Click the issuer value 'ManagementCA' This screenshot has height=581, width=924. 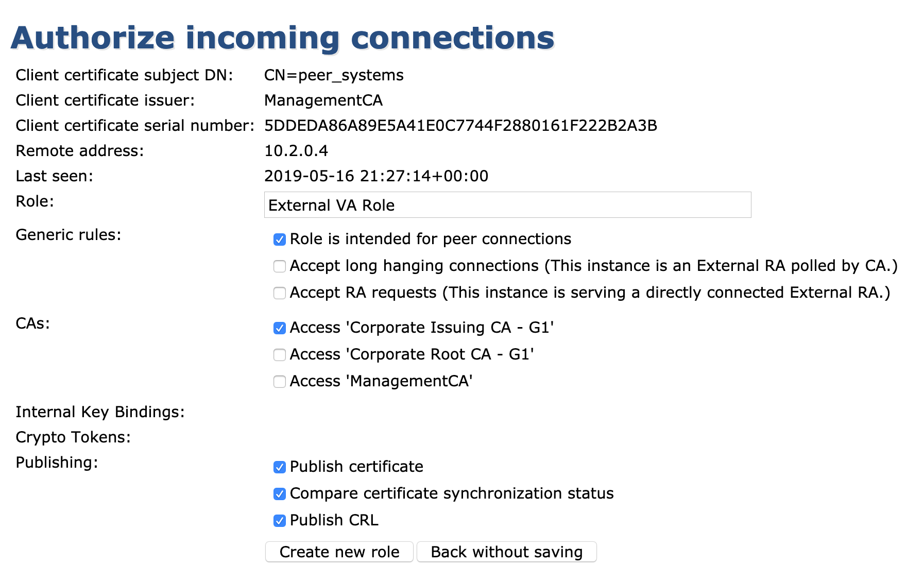point(323,100)
